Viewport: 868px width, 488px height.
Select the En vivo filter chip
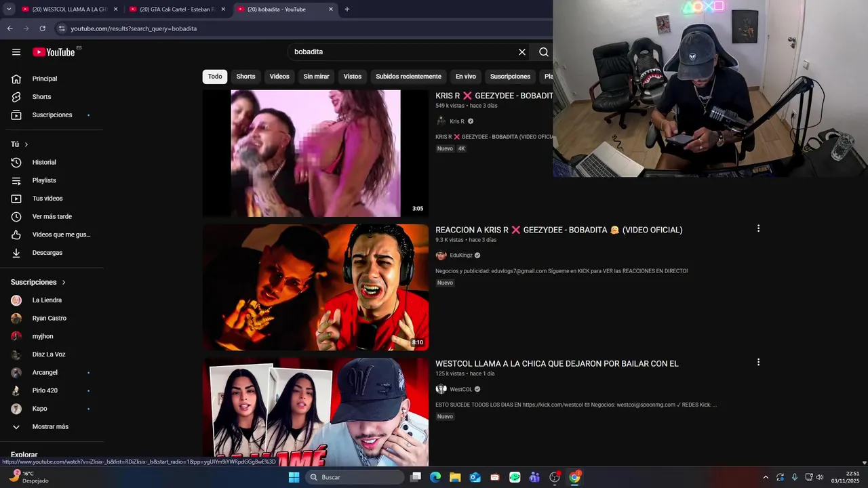coord(466,77)
